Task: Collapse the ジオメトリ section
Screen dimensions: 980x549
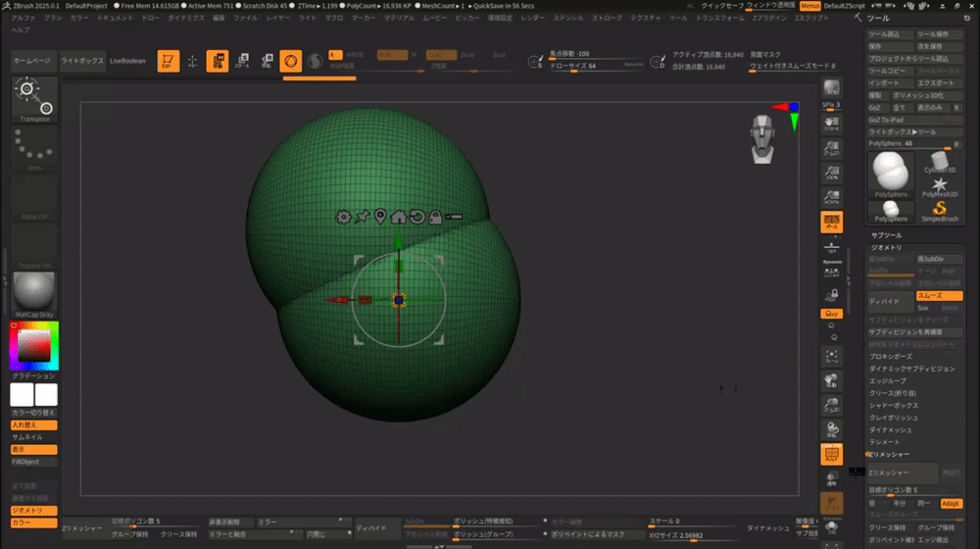Action: 886,248
